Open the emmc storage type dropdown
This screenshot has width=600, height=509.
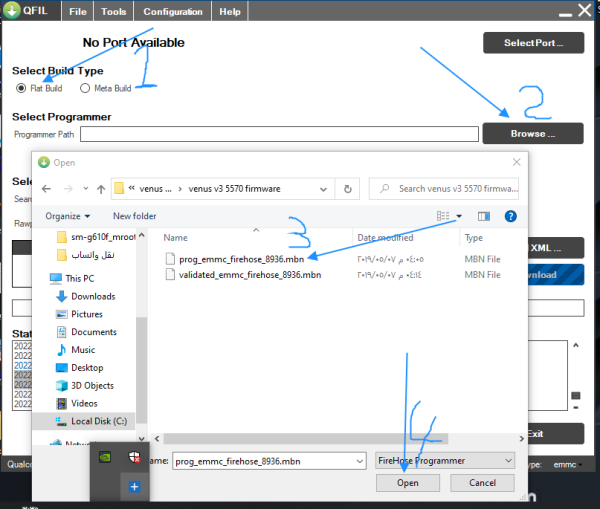(567, 465)
